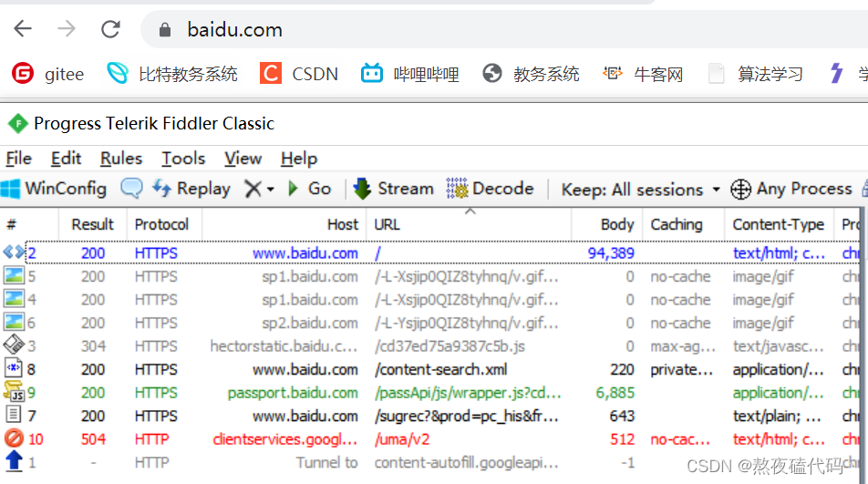The width and height of the screenshot is (868, 484).
Task: Click the Go button
Action: pos(309,189)
